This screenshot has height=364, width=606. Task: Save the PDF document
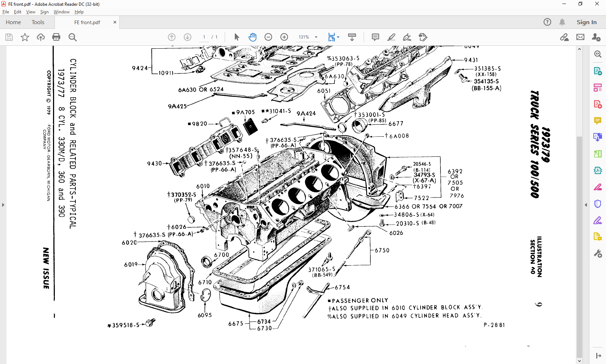point(9,37)
